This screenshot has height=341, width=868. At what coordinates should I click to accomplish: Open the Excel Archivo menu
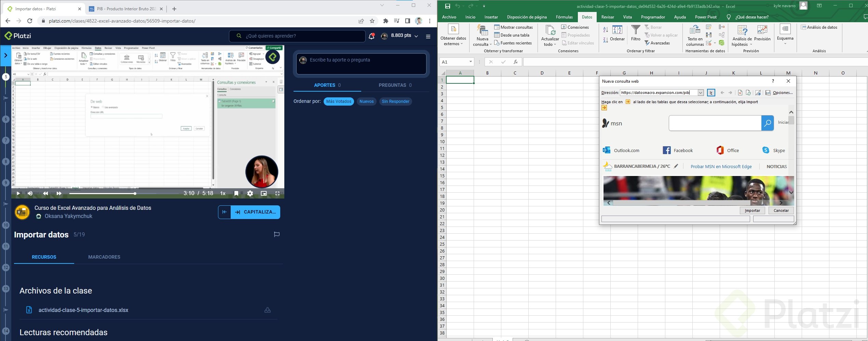coord(449,17)
